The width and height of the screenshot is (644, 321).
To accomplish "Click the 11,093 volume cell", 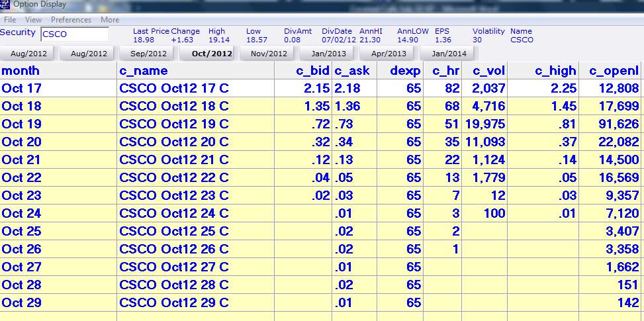I will pyautogui.click(x=485, y=142).
